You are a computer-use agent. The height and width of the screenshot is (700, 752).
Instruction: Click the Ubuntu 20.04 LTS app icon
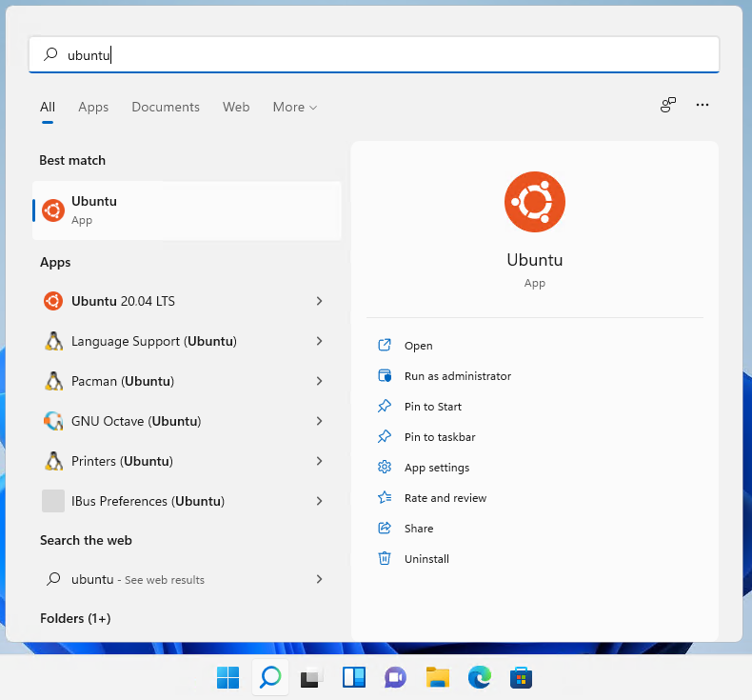coord(53,301)
